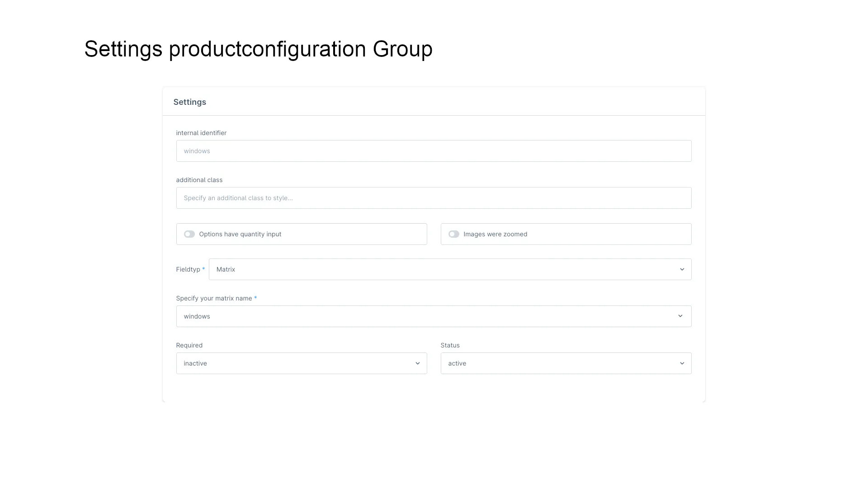Click the chevron on the matrix name selector
Image resolution: width=868 pixels, height=488 pixels.
pos(680,316)
